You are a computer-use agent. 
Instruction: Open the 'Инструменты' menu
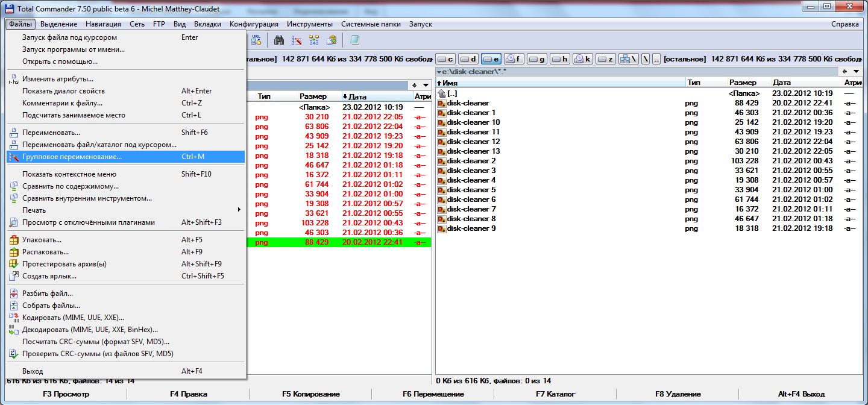click(310, 24)
